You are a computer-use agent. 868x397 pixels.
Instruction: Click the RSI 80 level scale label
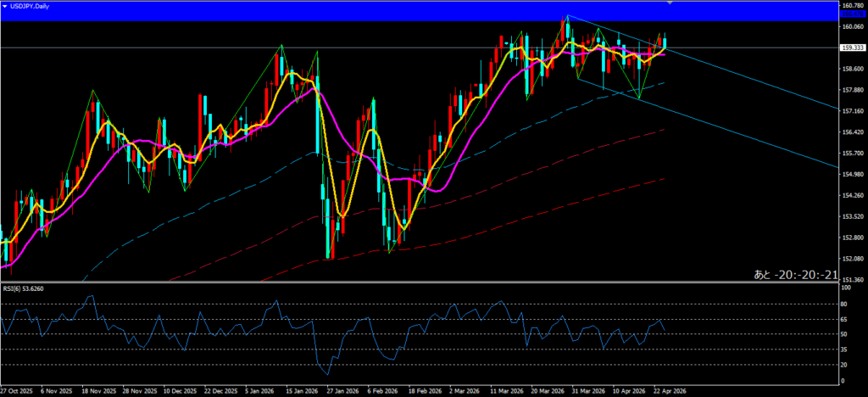pyautogui.click(x=846, y=304)
